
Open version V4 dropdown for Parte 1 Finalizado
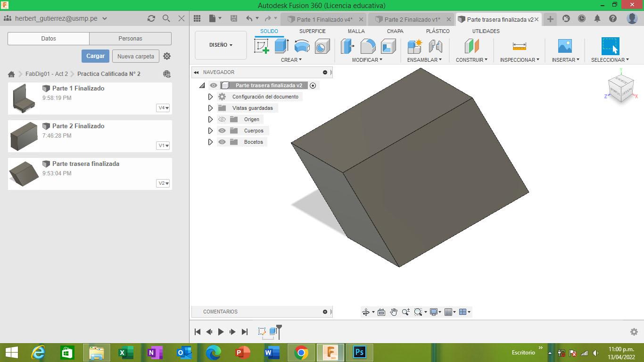click(x=163, y=108)
